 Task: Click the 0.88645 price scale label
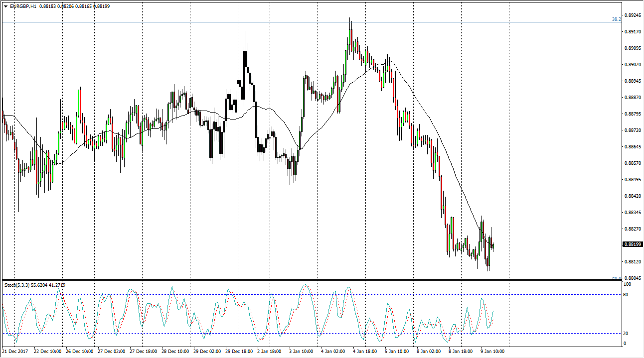pyautogui.click(x=632, y=147)
